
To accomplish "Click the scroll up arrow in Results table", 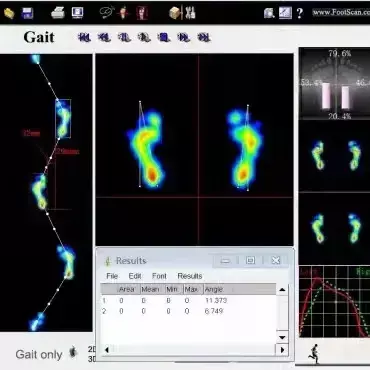I will click(282, 290).
